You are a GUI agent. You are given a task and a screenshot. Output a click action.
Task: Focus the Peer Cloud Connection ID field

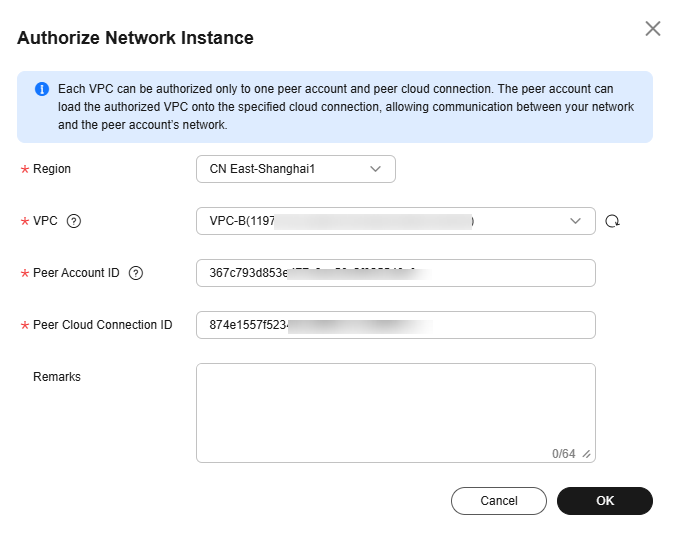click(396, 325)
